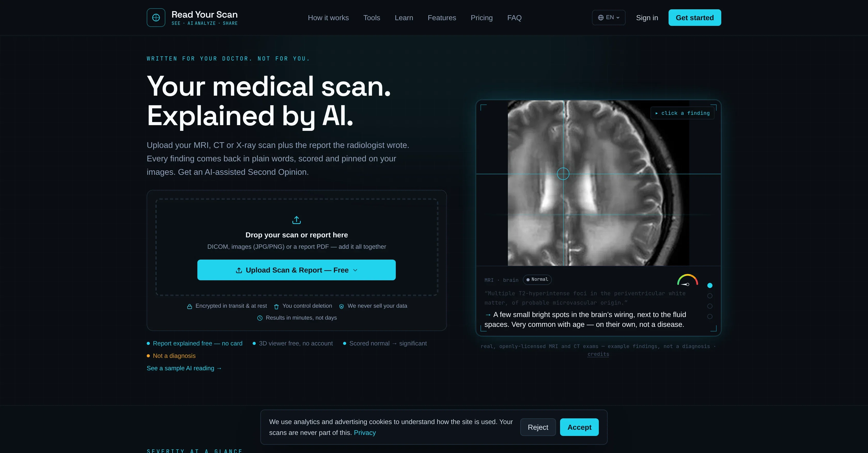This screenshot has height=453, width=868.
Task: Select the fourth finding dot indicator
Action: coord(710,317)
